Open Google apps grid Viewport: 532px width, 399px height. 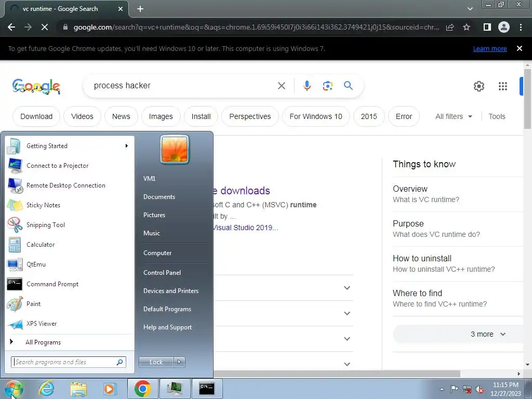[503, 86]
